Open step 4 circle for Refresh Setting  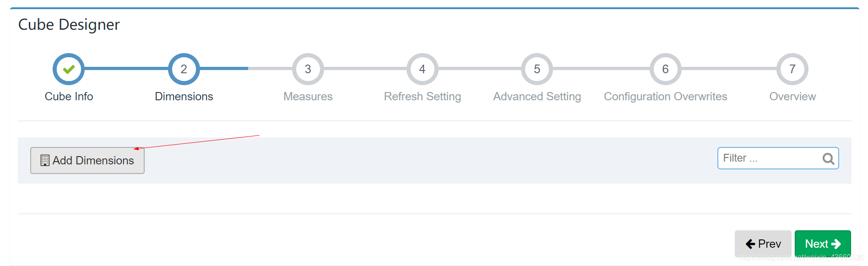coord(423,69)
